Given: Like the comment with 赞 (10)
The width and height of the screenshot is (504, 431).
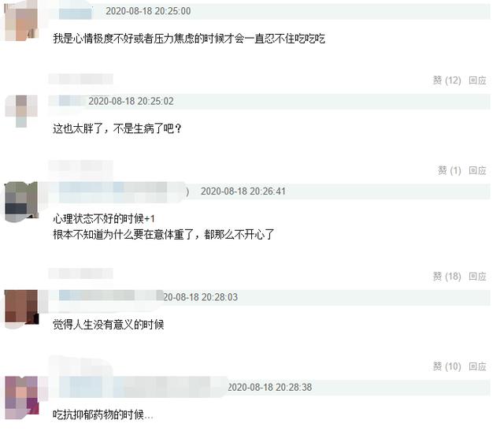Looking at the screenshot, I should pyautogui.click(x=447, y=366).
